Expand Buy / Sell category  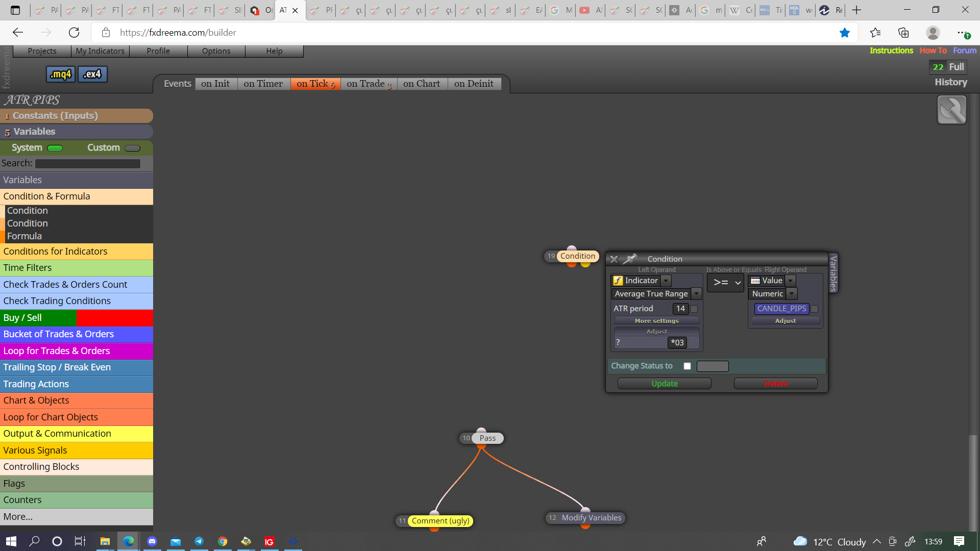tap(77, 318)
